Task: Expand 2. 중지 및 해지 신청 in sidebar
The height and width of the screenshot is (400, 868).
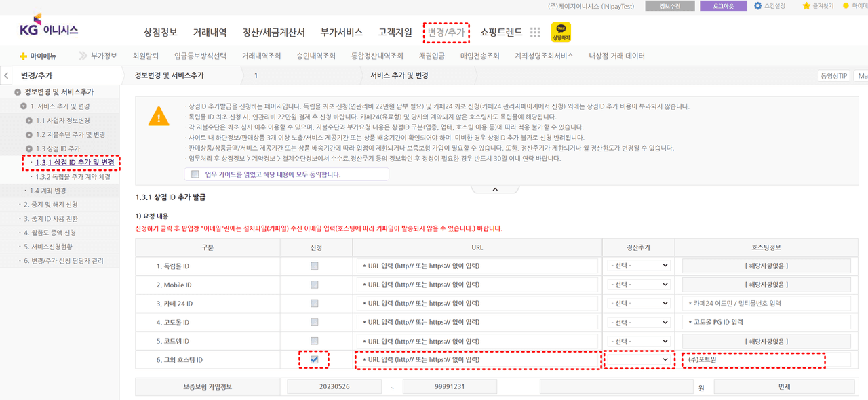Action: pos(51,205)
